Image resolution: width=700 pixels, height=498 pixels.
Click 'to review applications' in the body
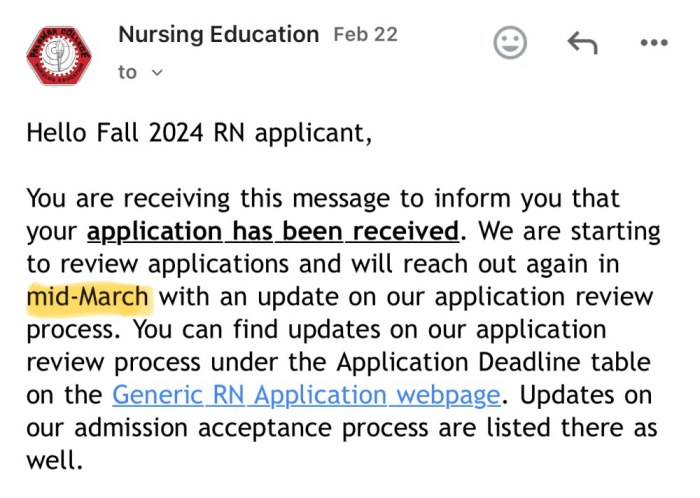(158, 264)
